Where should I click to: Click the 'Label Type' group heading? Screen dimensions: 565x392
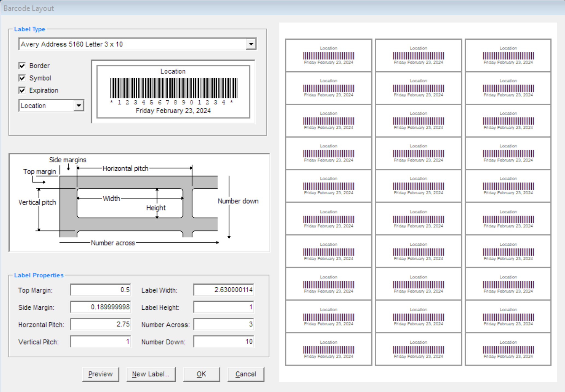click(x=30, y=29)
